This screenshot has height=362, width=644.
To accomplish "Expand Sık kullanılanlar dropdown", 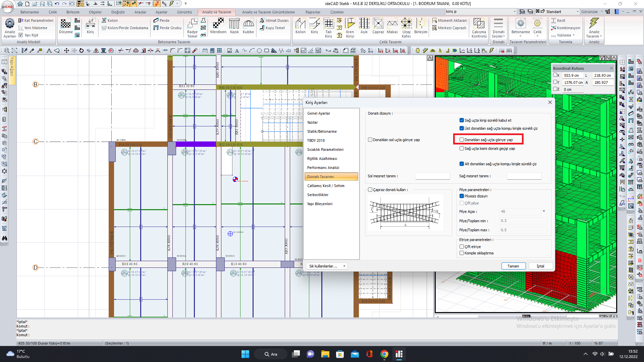I will [x=327, y=266].
